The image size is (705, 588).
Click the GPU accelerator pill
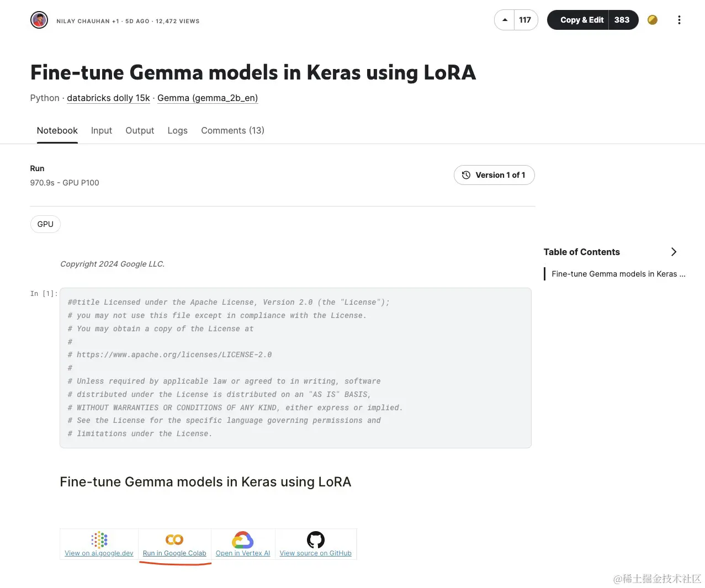[45, 224]
